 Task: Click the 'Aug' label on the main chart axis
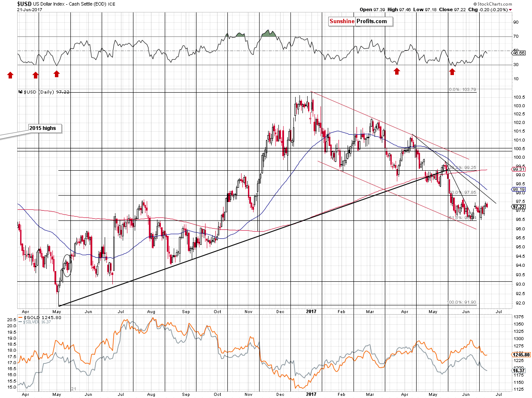click(x=151, y=311)
